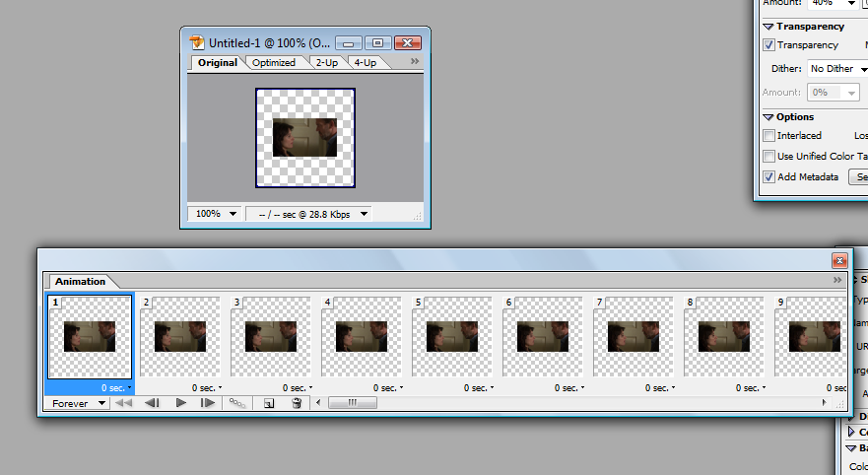This screenshot has height=475, width=868.
Task: Select the previous animation frame
Action: click(153, 403)
